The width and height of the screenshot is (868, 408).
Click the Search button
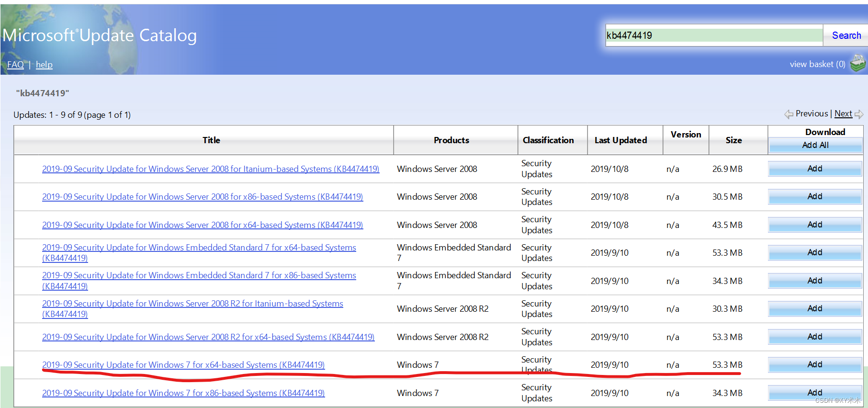[846, 35]
